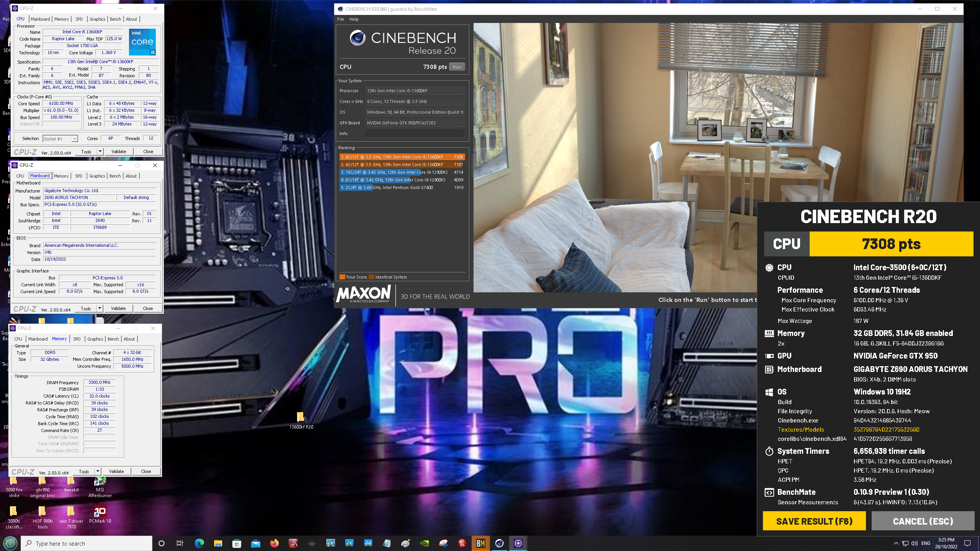Open the Mail app in taskbar
The height and width of the screenshot is (551, 980).
click(x=255, y=543)
